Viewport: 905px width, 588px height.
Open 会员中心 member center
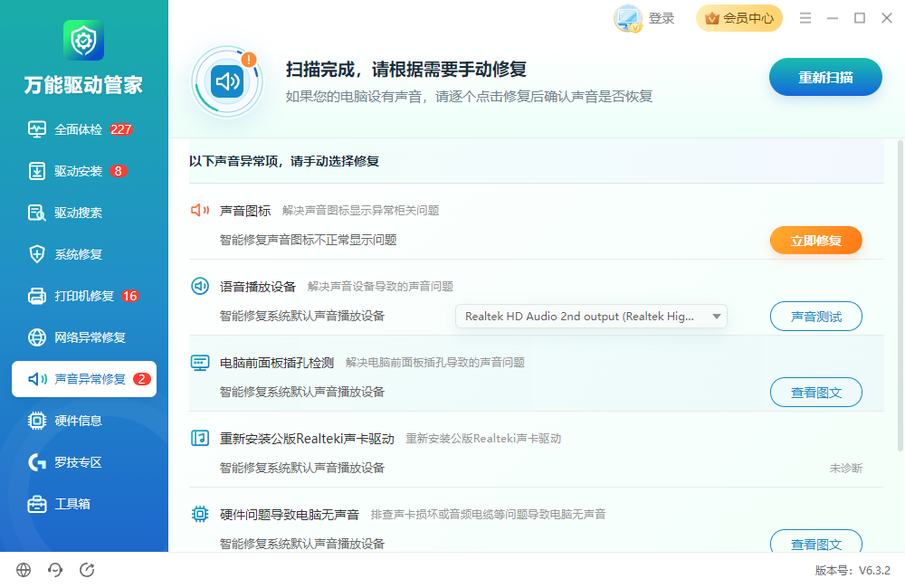coord(739,18)
